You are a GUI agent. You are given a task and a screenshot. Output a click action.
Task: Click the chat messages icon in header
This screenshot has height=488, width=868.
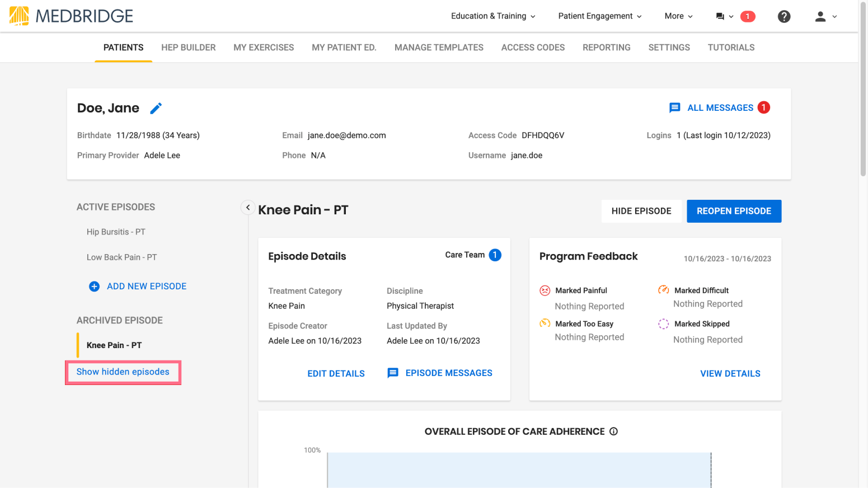pos(720,16)
